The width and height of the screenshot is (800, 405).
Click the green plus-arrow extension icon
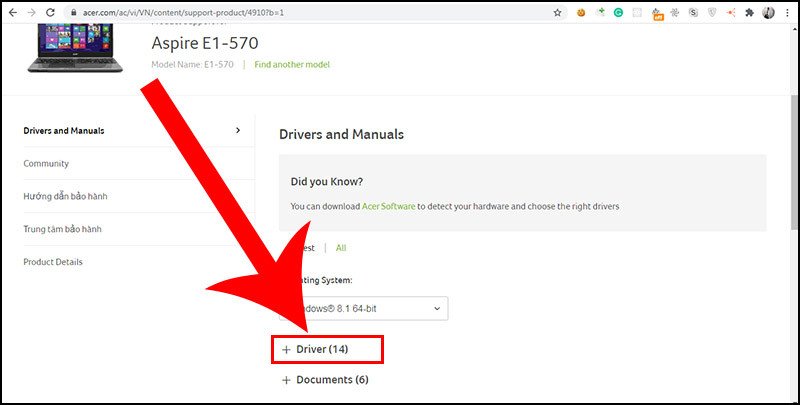[600, 13]
